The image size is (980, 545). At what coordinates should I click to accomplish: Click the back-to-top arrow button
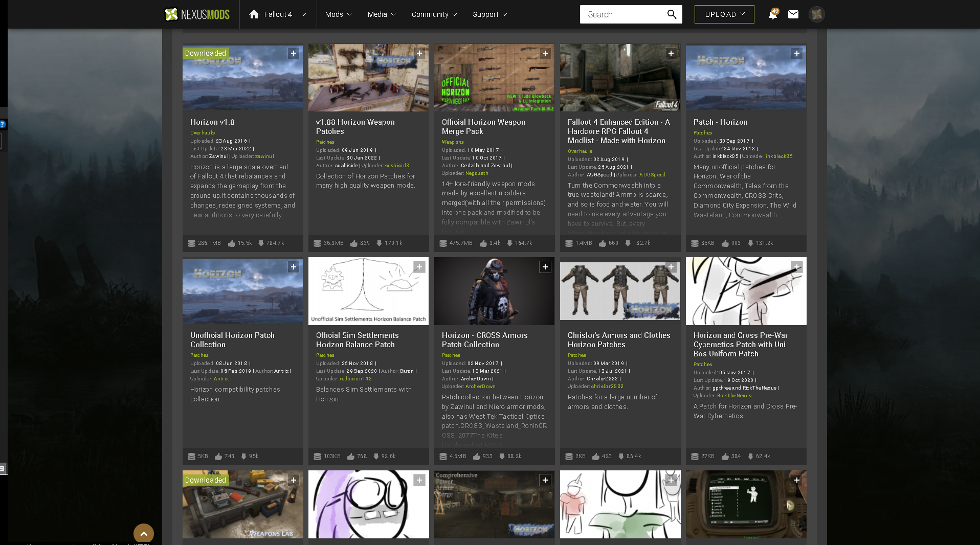pyautogui.click(x=144, y=533)
